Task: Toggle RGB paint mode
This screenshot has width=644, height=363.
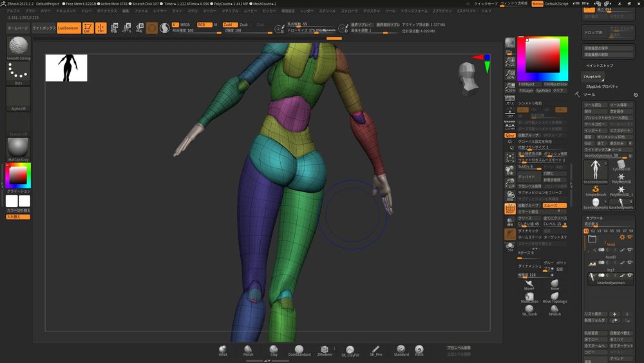Action: tap(204, 25)
